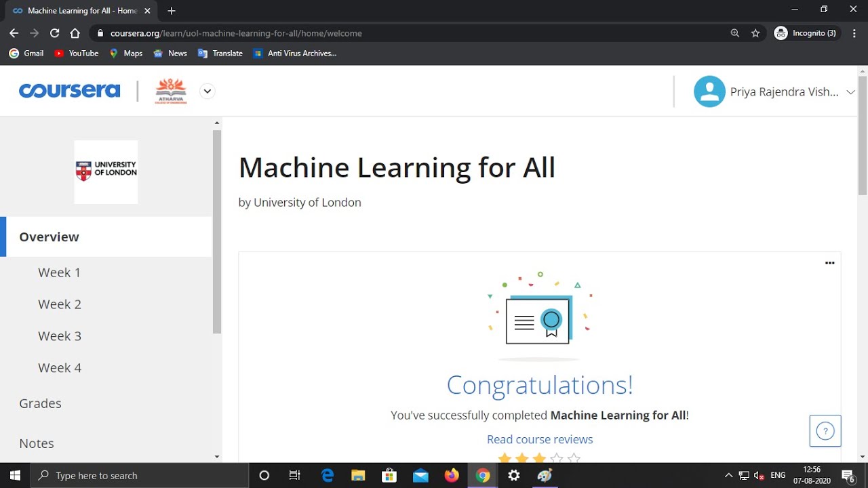Click the help question mark button
This screenshot has width=868, height=488.
[825, 430]
